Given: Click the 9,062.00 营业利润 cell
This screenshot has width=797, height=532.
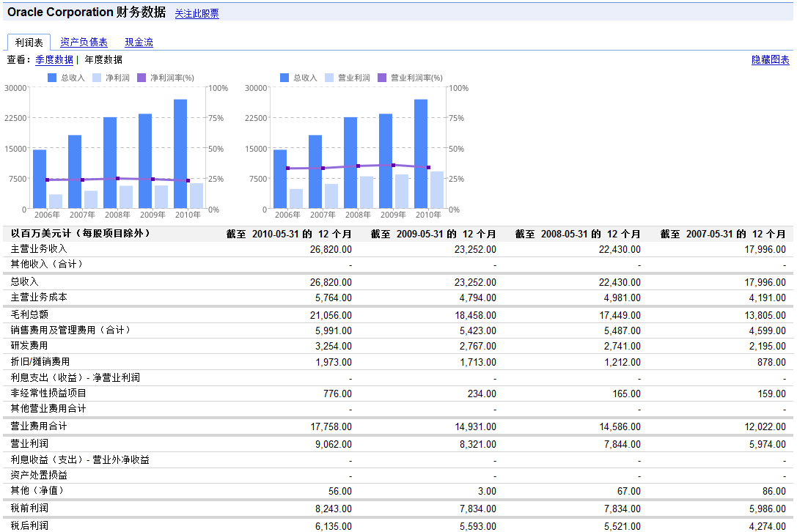Looking at the screenshot, I should [x=334, y=444].
